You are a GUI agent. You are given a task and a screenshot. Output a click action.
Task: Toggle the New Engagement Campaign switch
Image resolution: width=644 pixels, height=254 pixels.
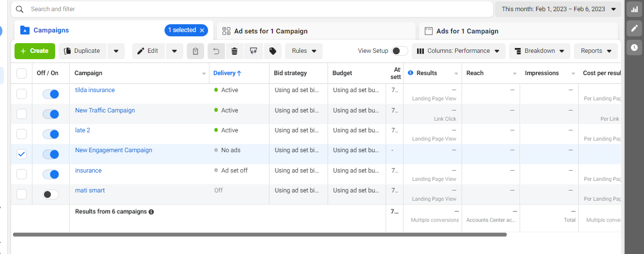click(51, 154)
